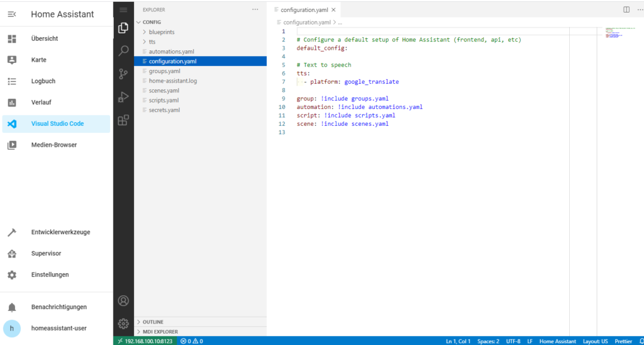
Task: Click the user avatar with letter h
Action: pos(12,328)
